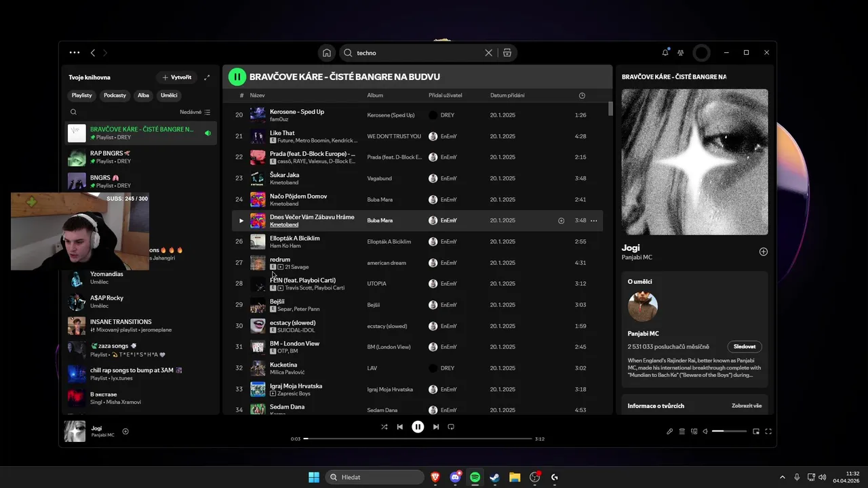Open the INSANE TRANSITIONS mixed playlist
The height and width of the screenshot is (488, 868).
141,325
